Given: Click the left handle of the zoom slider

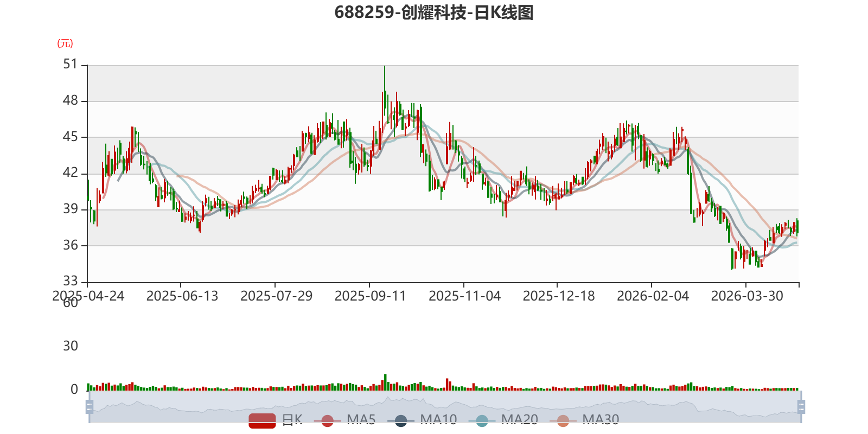Looking at the screenshot, I should coord(90,406).
